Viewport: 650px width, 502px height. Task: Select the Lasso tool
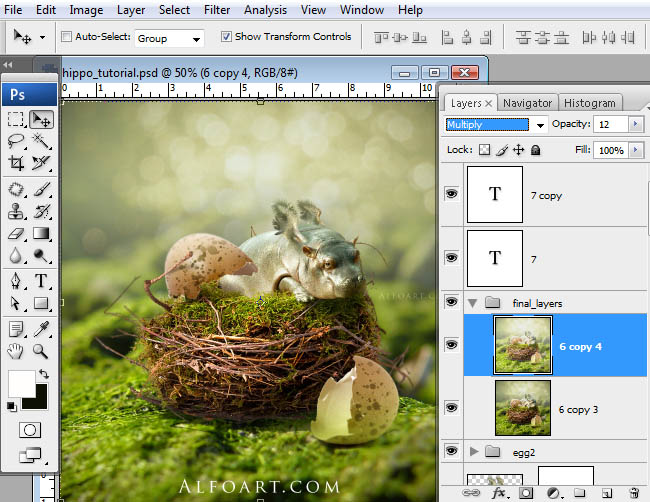16,141
